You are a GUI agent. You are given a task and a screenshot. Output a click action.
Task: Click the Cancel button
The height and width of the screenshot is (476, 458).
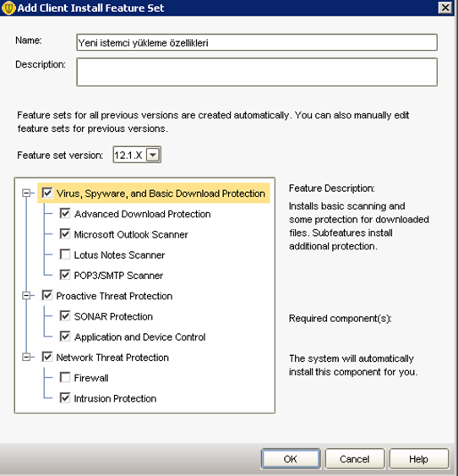pos(355,459)
